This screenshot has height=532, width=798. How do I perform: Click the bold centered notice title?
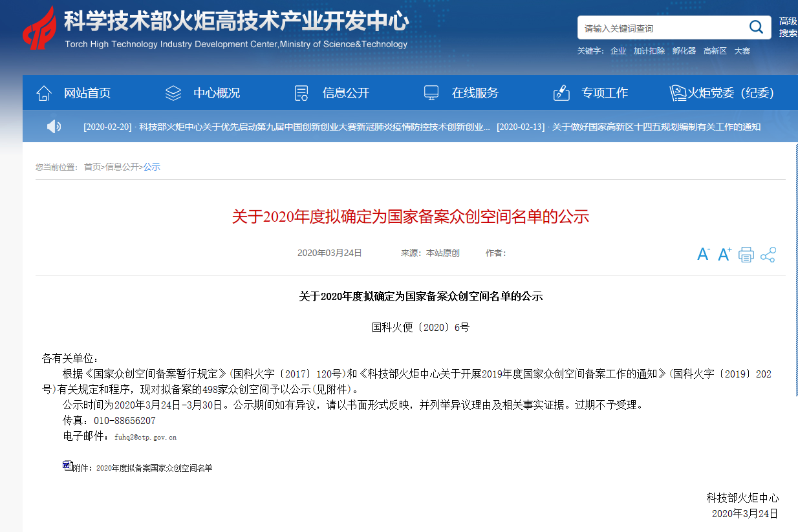(x=420, y=297)
